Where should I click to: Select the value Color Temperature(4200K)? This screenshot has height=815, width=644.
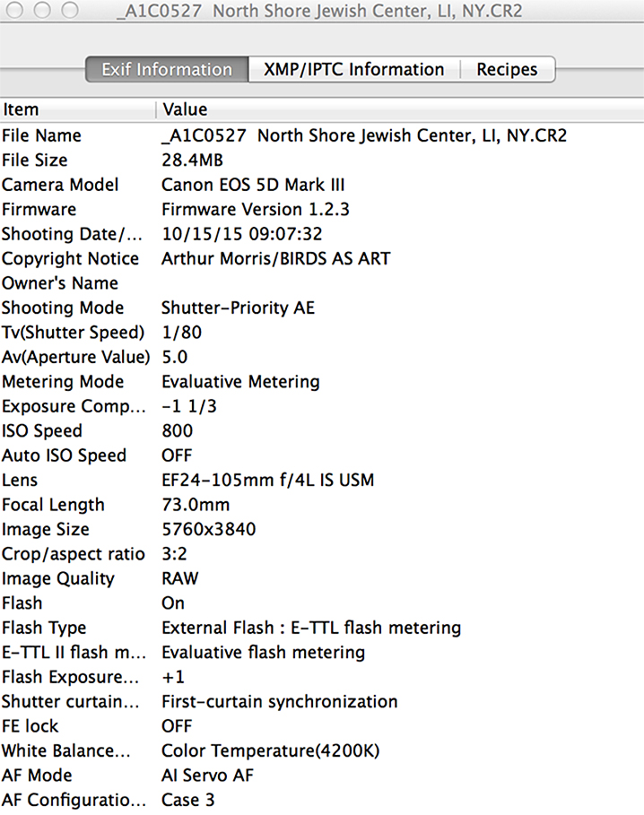271,751
